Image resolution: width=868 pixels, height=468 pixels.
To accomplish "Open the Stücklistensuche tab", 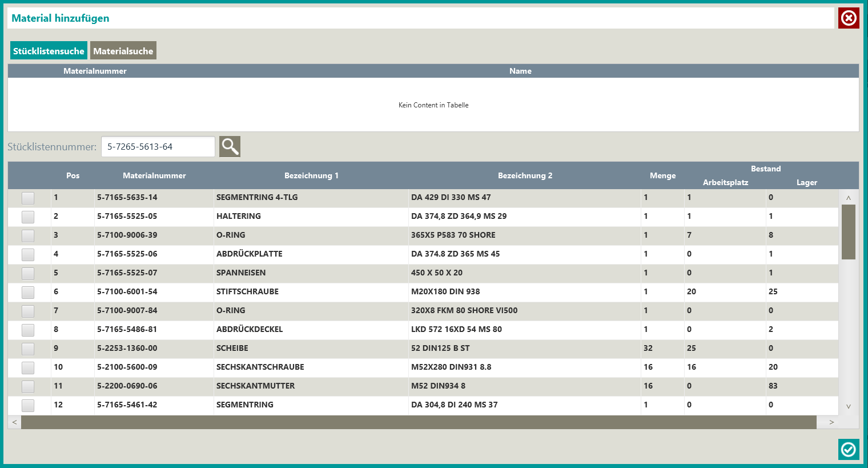I will (x=49, y=51).
